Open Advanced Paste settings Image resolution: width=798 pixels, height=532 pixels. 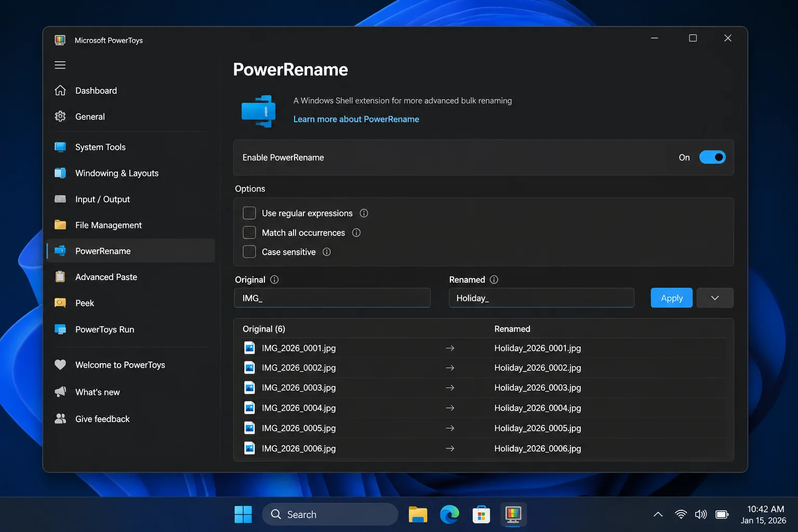point(130,277)
